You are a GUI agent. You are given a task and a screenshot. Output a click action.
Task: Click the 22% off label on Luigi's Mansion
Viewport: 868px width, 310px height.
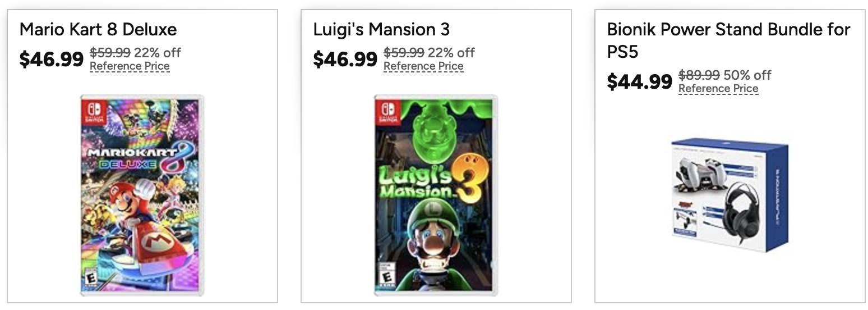coord(451,53)
